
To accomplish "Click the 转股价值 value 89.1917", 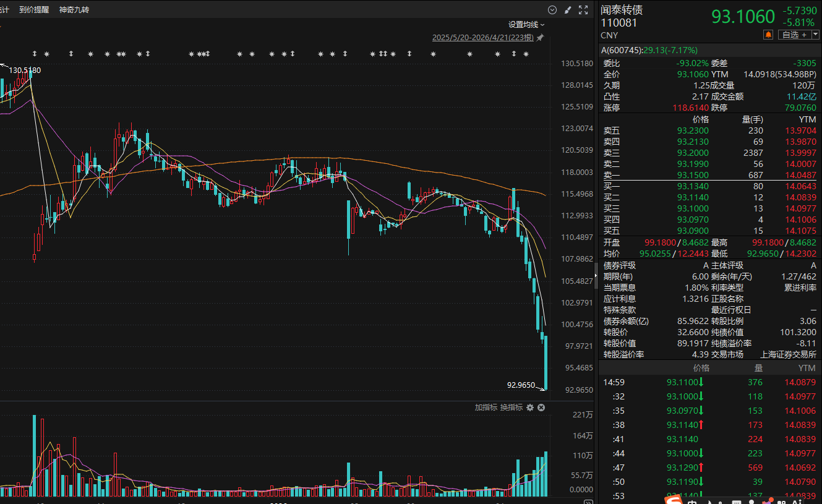I will point(693,343).
